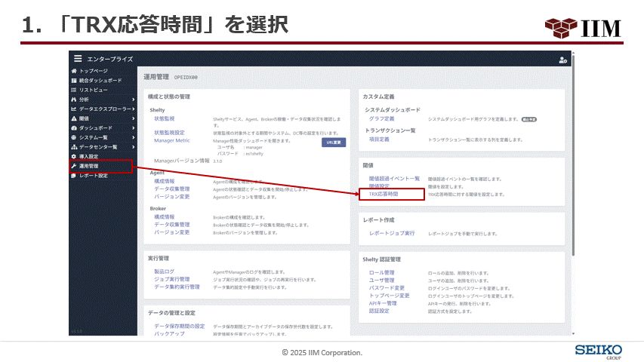Viewport: 644px width, 362px height.
Task: Click the globe icon for システム一覧
Action: click(x=74, y=137)
